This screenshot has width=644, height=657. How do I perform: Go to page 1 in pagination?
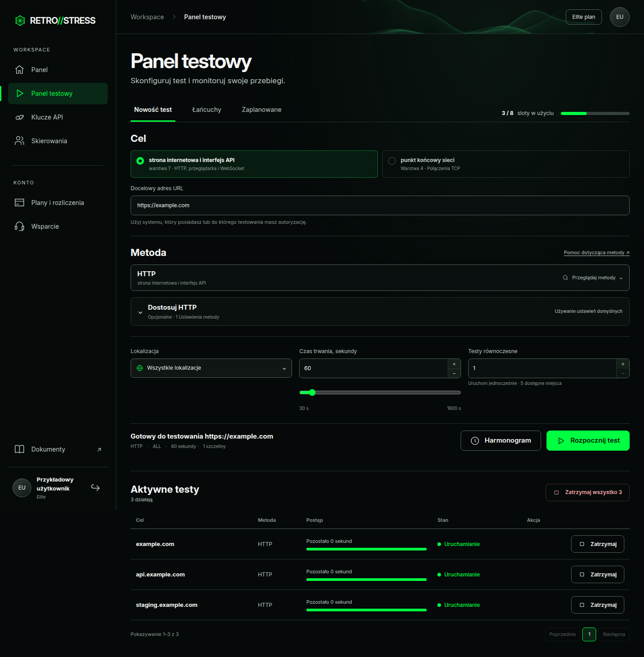point(589,635)
